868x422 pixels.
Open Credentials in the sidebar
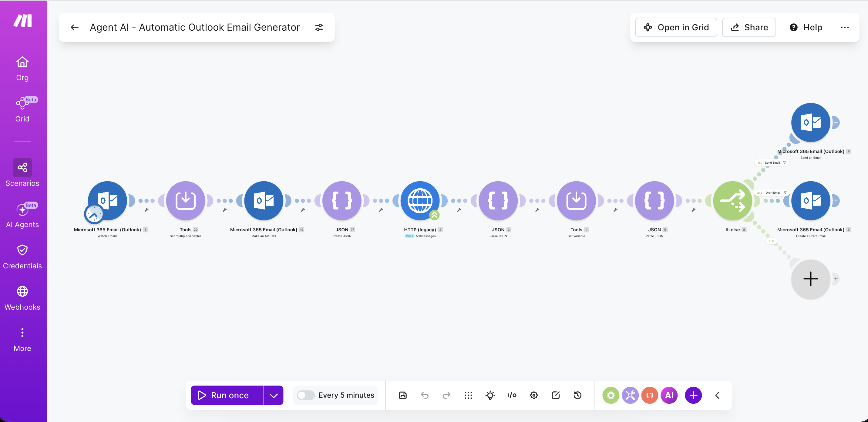(x=22, y=257)
